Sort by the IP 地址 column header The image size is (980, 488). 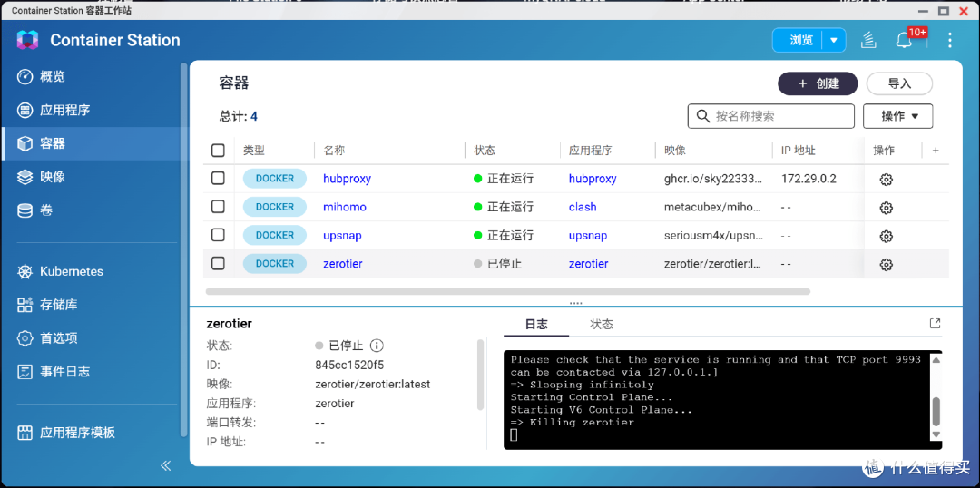pyautogui.click(x=799, y=151)
